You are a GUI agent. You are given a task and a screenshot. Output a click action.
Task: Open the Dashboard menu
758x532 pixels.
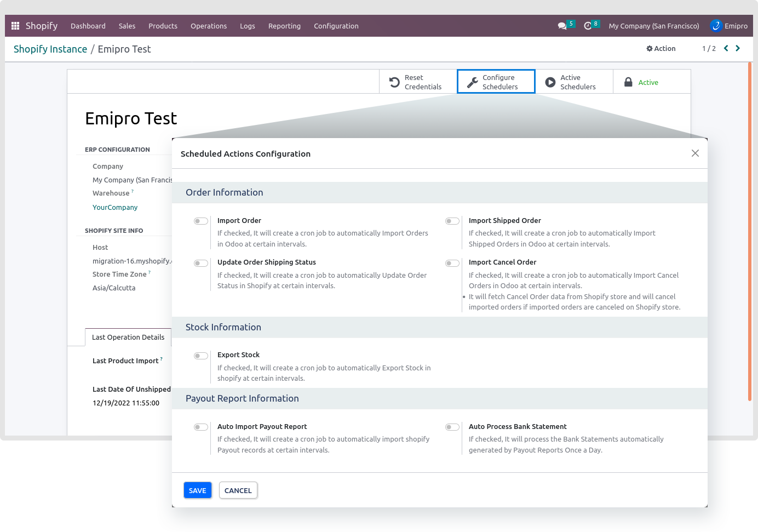point(88,26)
